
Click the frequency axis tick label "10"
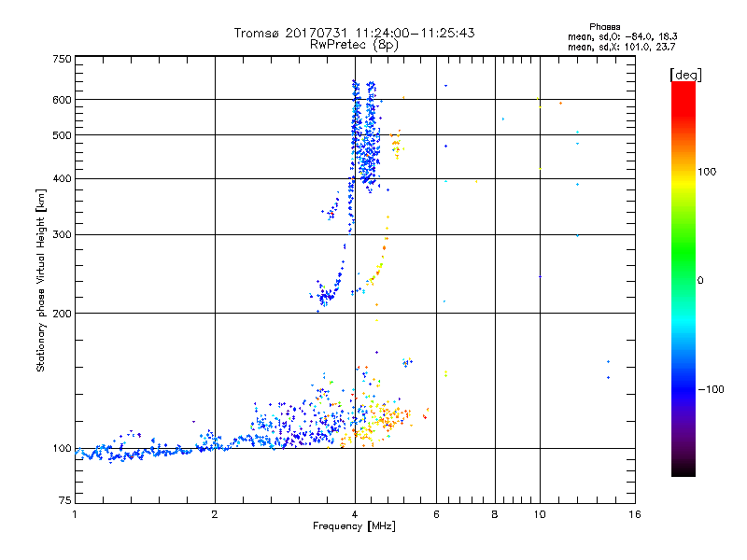pos(540,514)
